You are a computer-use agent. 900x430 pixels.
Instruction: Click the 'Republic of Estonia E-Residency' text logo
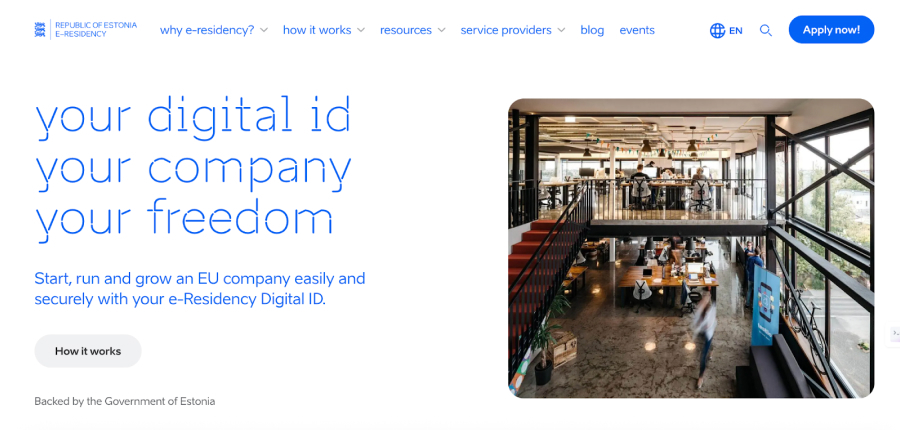coord(96,30)
